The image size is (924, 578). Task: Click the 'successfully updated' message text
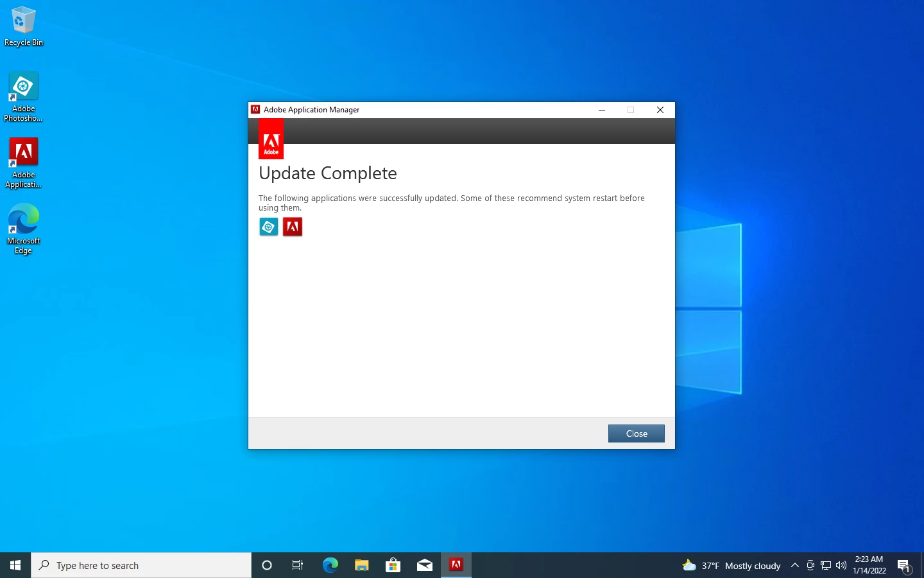coord(452,203)
